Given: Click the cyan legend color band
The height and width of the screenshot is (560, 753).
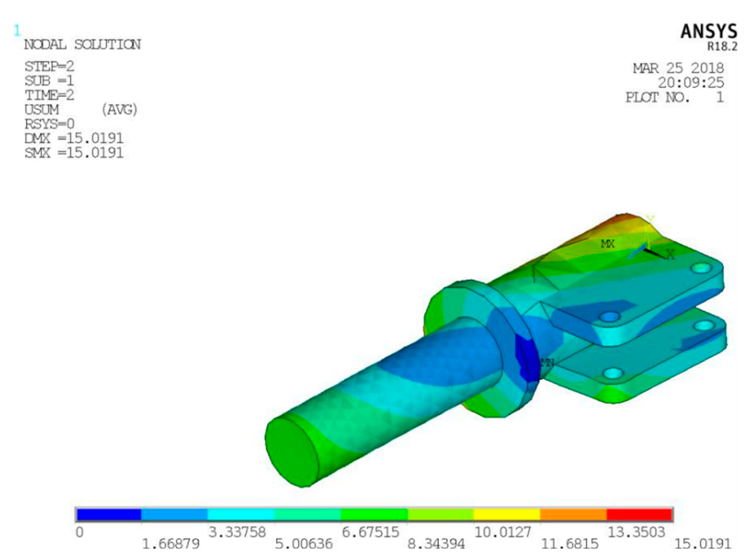Looking at the screenshot, I should pyautogui.click(x=241, y=515).
